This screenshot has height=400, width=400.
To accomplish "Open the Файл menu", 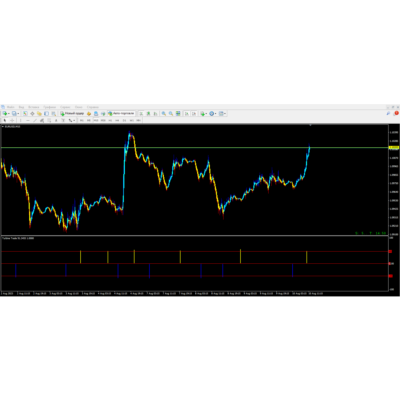I will point(11,107).
